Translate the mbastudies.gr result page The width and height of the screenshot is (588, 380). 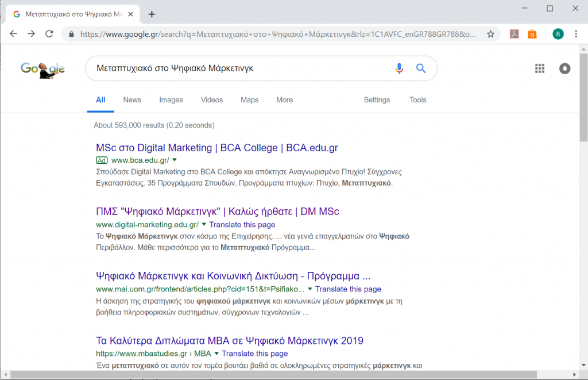254,354
